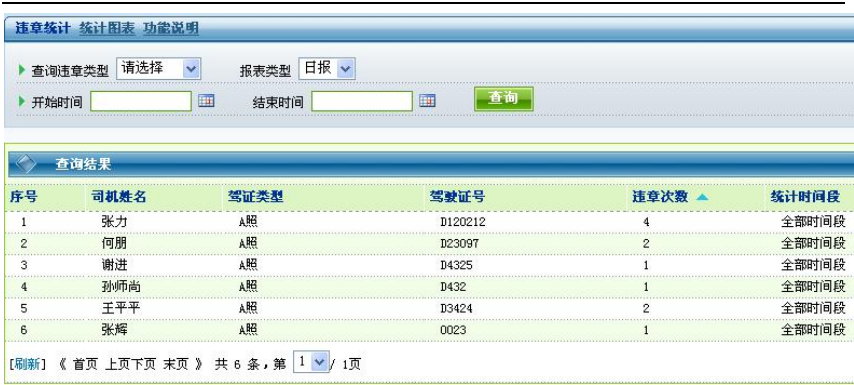Click the 序号 column header
This screenshot has height=385, width=854.
(x=23, y=197)
